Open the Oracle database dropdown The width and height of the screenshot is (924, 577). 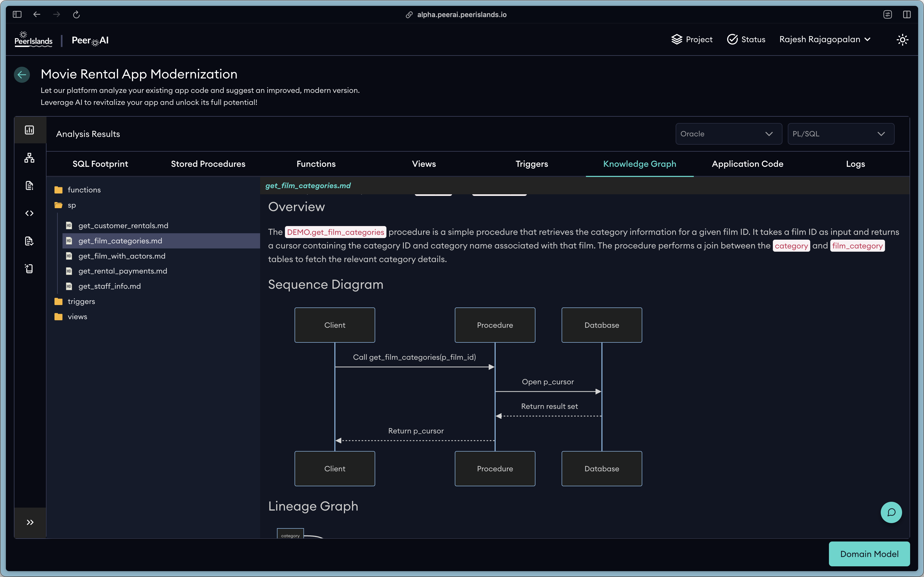pos(728,134)
